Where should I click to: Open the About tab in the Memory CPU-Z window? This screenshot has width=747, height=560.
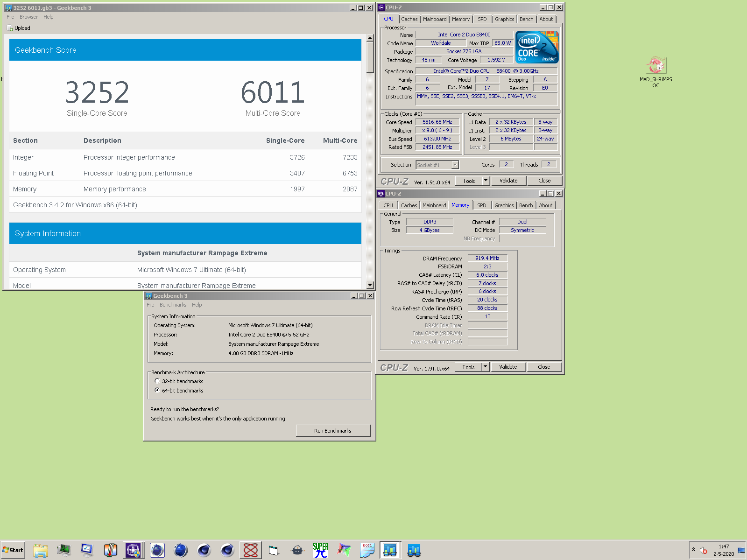point(546,205)
